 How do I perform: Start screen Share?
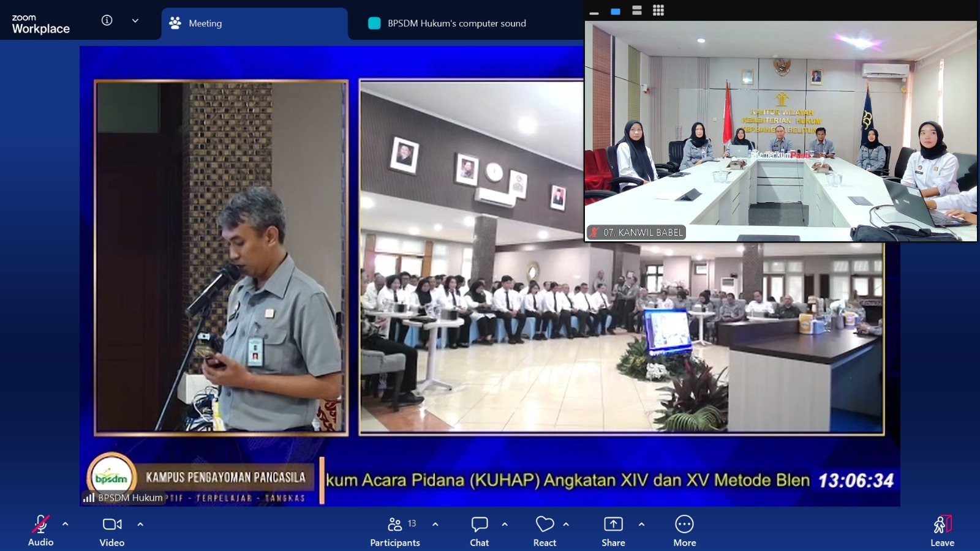point(613,531)
